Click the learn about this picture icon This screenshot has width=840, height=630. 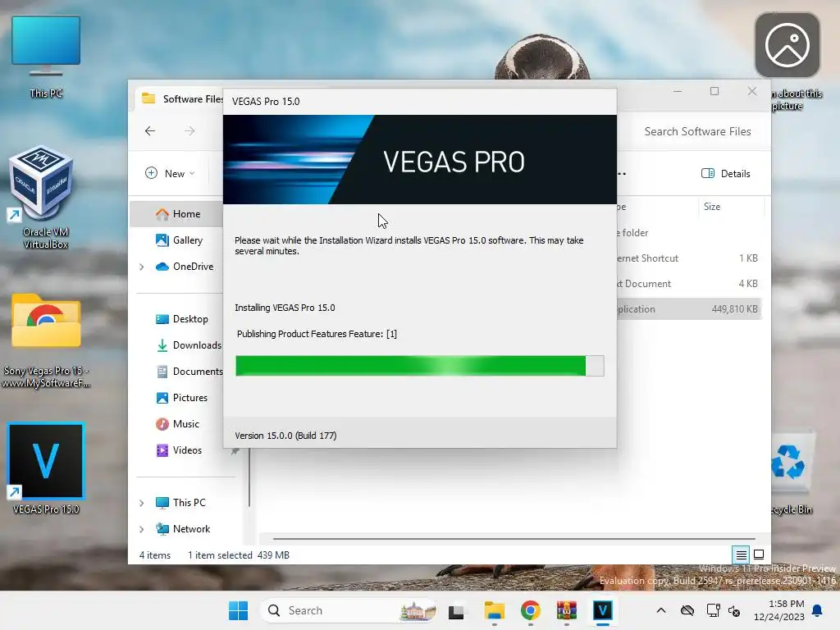(x=787, y=45)
